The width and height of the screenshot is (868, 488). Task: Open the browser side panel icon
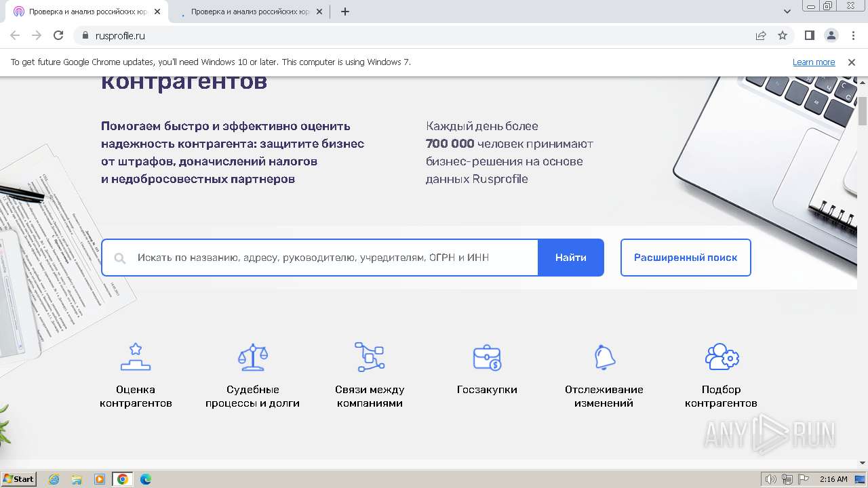[x=809, y=35]
